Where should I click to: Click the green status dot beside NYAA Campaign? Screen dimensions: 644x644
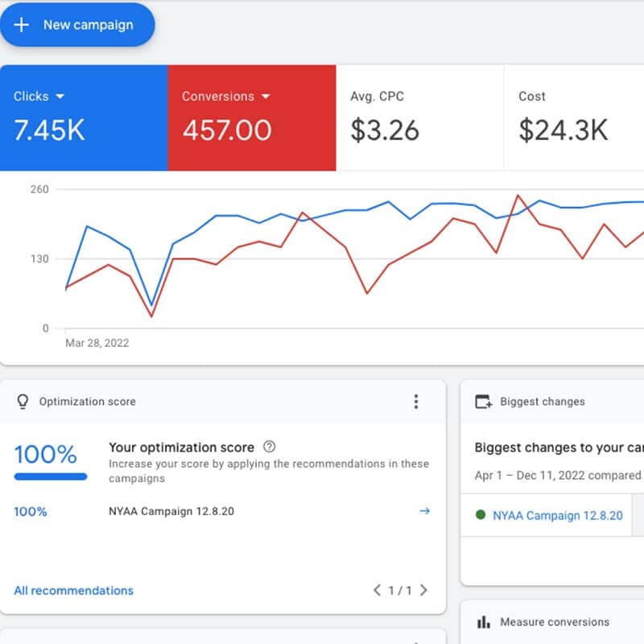tap(481, 515)
